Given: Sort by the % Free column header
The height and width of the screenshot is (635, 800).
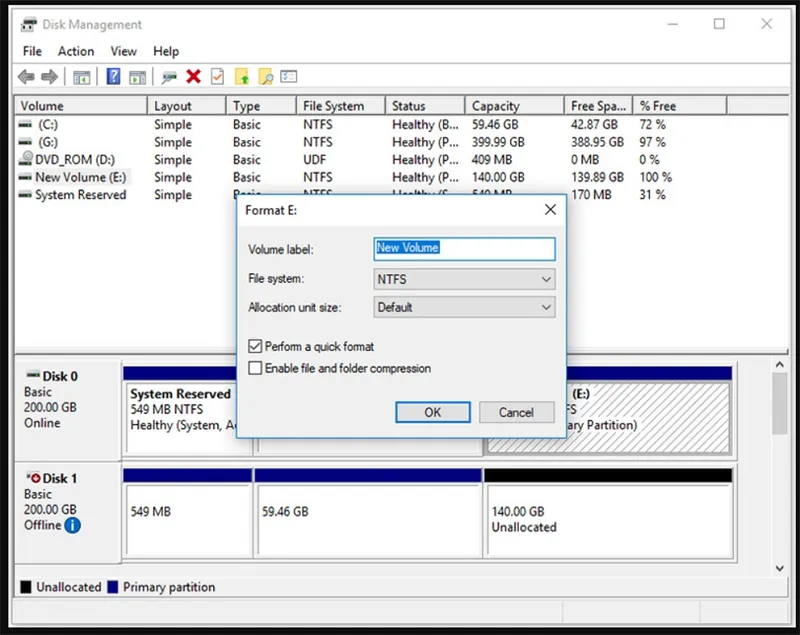Looking at the screenshot, I should [x=680, y=106].
